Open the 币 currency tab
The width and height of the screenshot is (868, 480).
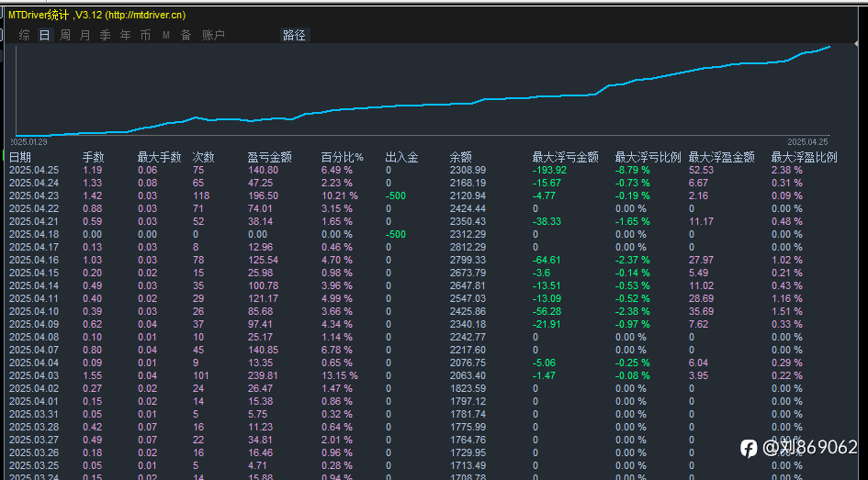(145, 35)
